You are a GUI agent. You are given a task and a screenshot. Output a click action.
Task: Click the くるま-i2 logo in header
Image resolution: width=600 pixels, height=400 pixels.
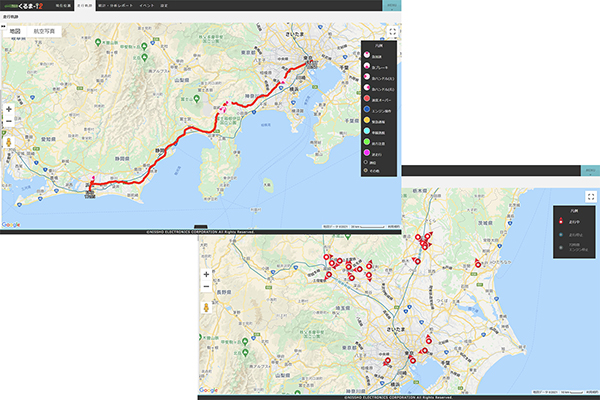click(24, 6)
